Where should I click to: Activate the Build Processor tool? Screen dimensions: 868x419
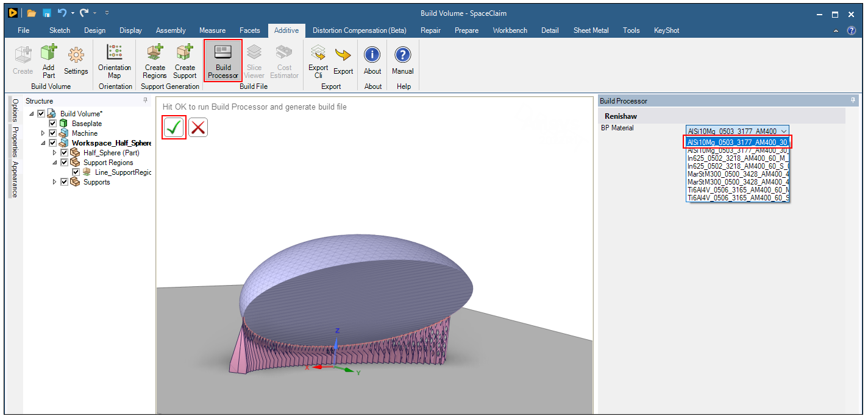222,60
